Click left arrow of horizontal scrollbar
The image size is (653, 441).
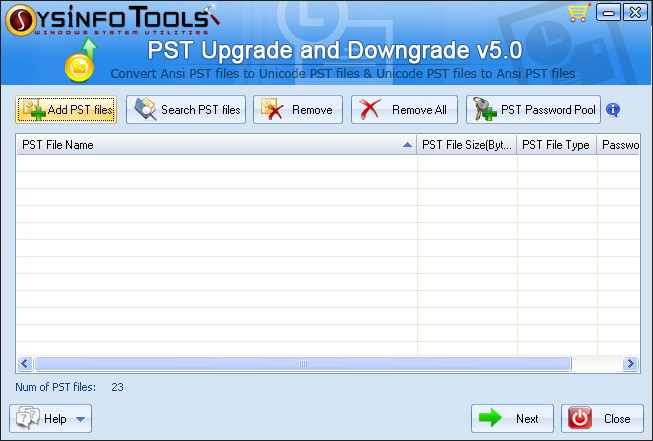pyautogui.click(x=25, y=364)
